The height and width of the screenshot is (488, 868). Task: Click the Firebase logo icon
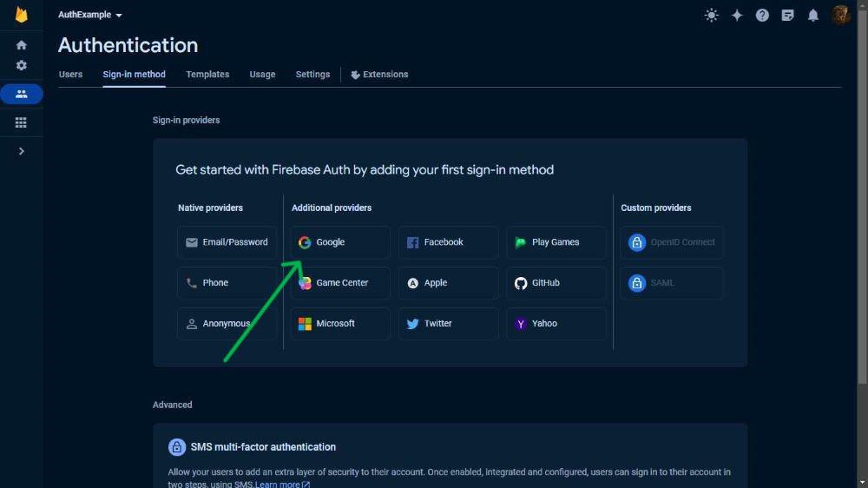[21, 15]
